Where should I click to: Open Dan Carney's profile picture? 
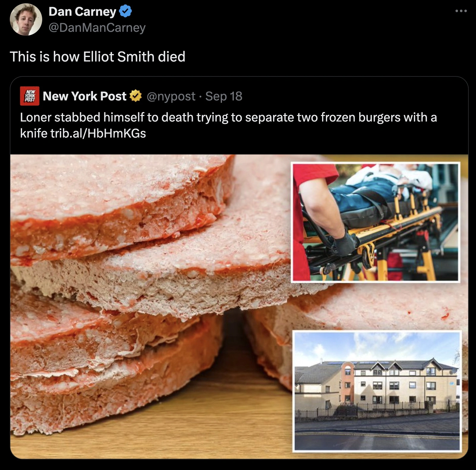coord(26,20)
